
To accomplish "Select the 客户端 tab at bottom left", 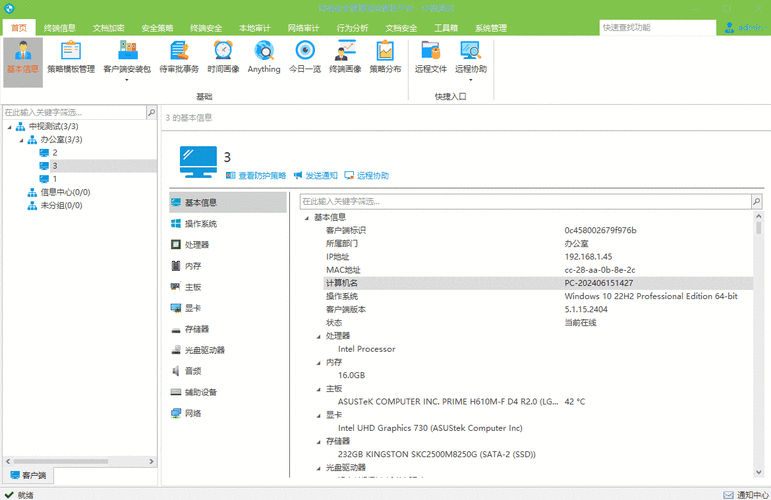I will [29, 475].
